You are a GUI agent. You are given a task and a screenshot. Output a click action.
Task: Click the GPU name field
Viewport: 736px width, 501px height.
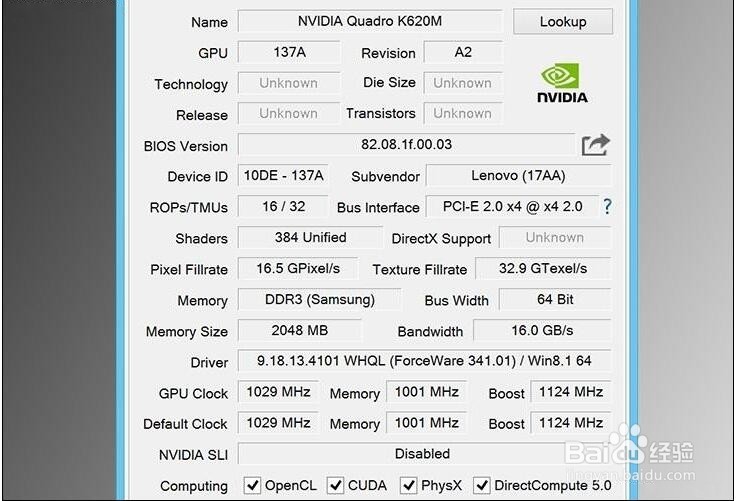point(368,21)
